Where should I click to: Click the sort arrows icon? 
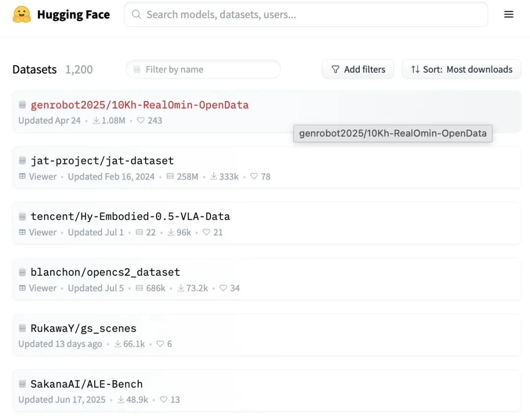416,69
